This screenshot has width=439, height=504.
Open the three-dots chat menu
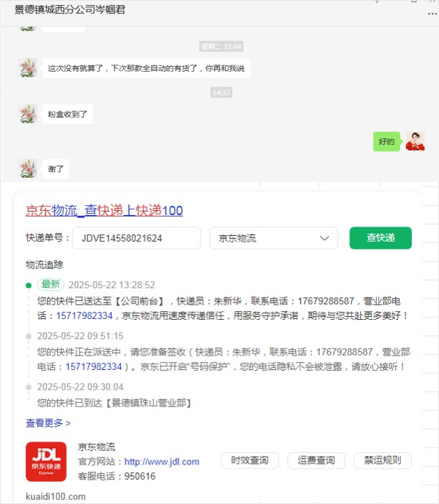coord(433,14)
